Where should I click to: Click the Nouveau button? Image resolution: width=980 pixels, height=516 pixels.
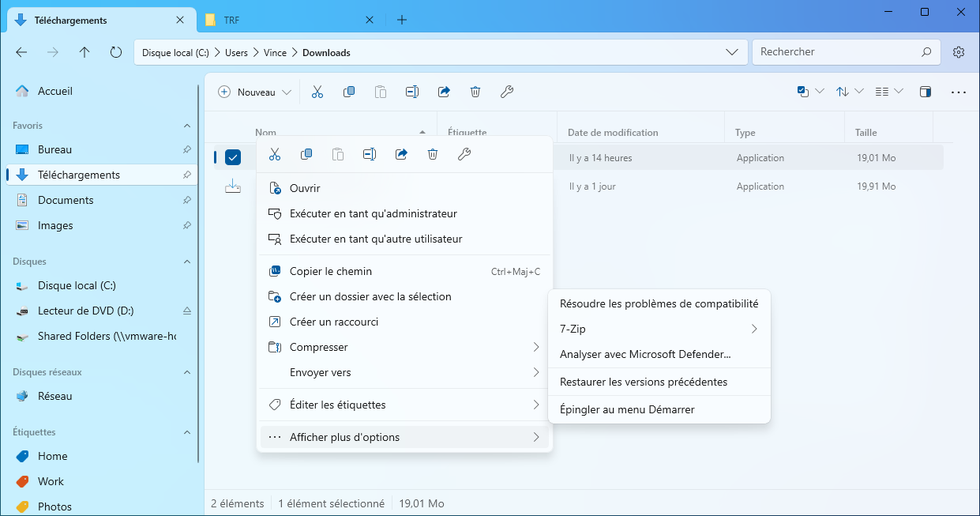coord(255,92)
